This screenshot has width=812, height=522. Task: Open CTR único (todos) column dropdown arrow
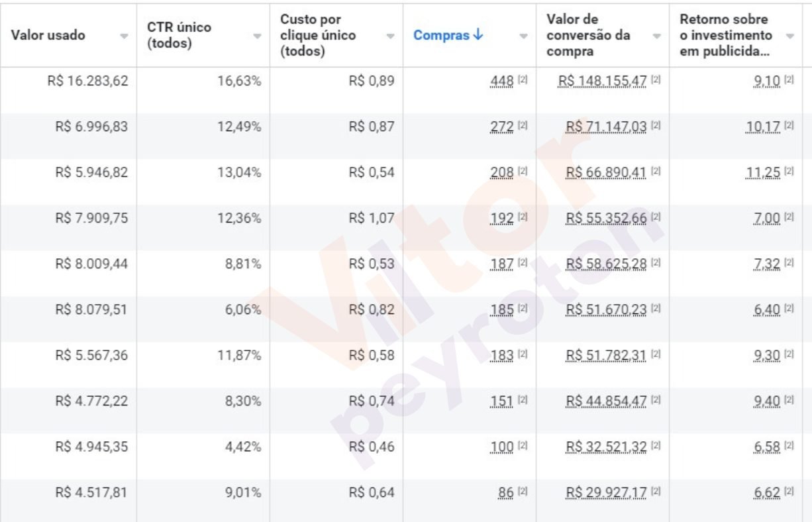[x=258, y=36]
